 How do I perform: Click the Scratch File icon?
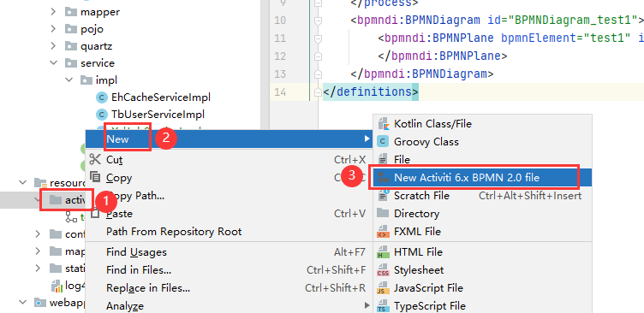click(383, 196)
